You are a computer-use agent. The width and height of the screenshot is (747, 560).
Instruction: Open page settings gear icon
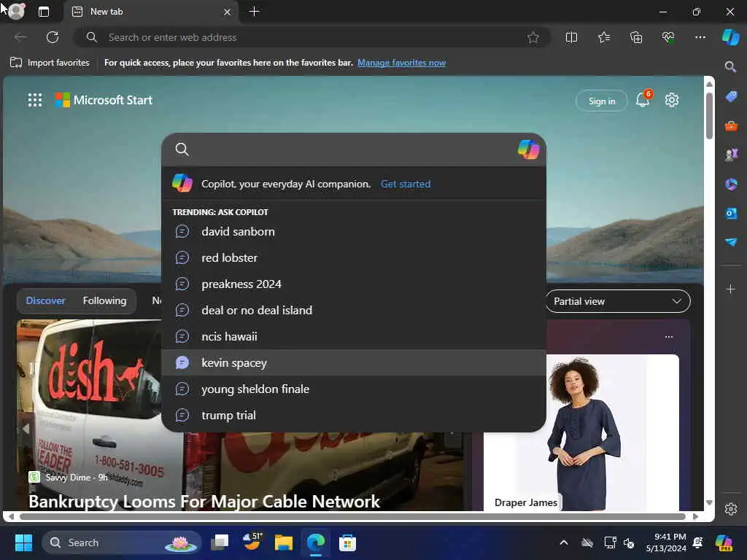672,100
